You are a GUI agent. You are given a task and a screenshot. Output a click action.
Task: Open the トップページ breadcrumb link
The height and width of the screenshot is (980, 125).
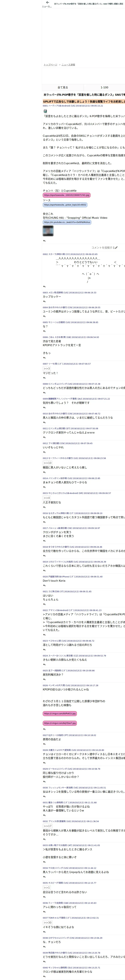click(x=50, y=65)
